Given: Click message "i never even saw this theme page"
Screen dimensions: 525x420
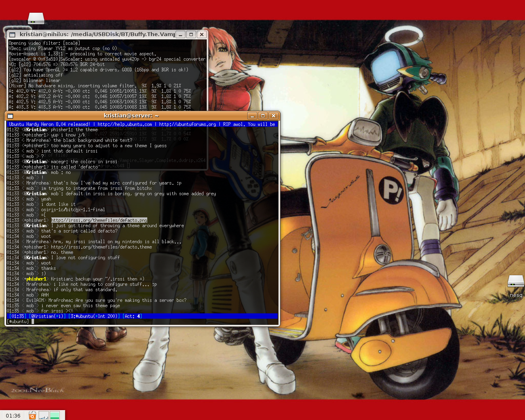Looking at the screenshot, I should [80, 306].
